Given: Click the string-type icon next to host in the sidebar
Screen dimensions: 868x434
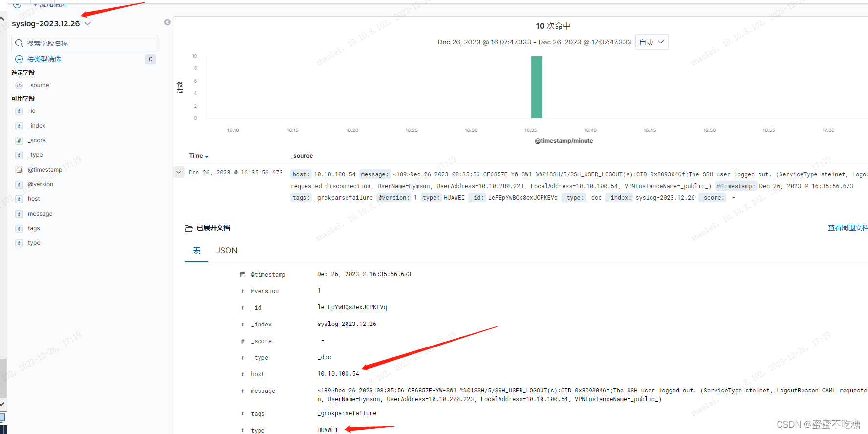Looking at the screenshot, I should tap(19, 199).
